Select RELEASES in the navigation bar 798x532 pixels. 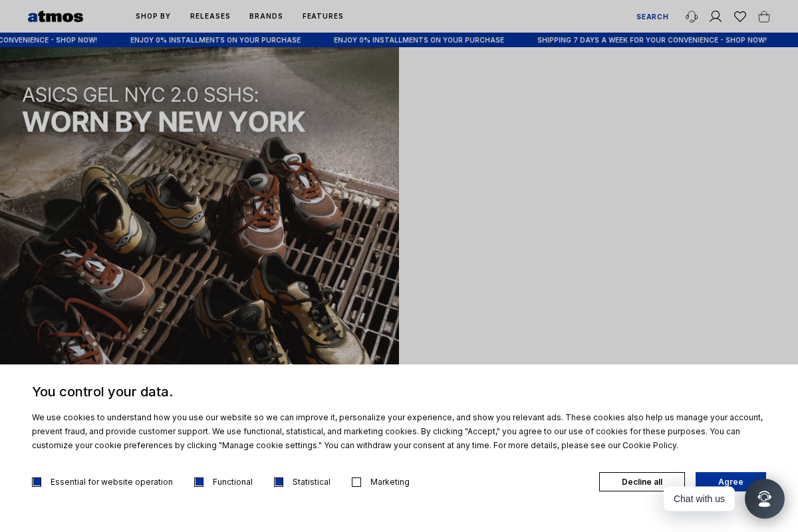[x=210, y=16]
